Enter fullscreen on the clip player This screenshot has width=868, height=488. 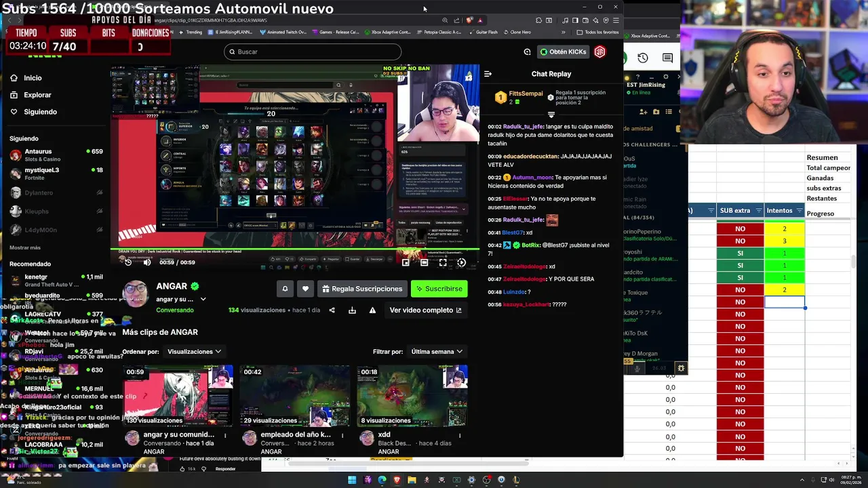tap(442, 262)
